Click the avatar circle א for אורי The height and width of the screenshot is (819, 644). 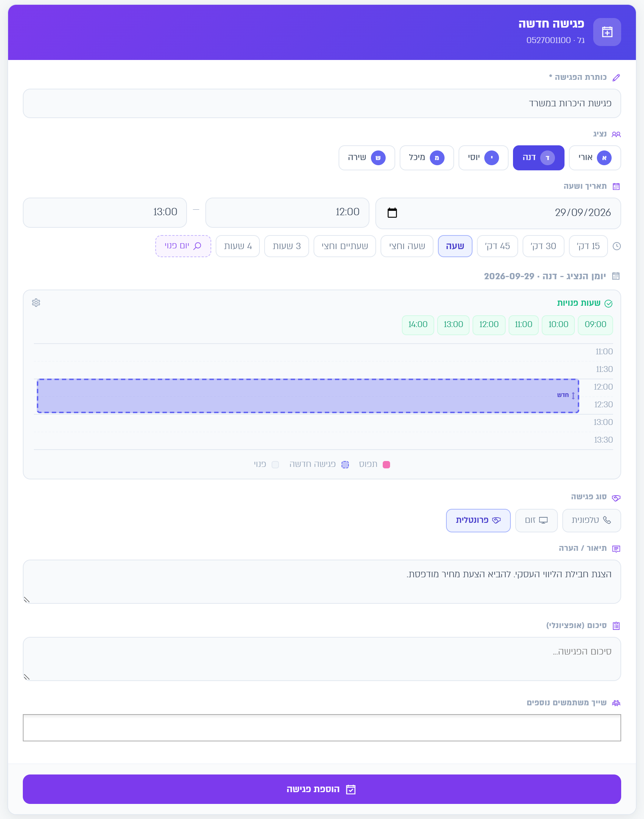tap(604, 158)
